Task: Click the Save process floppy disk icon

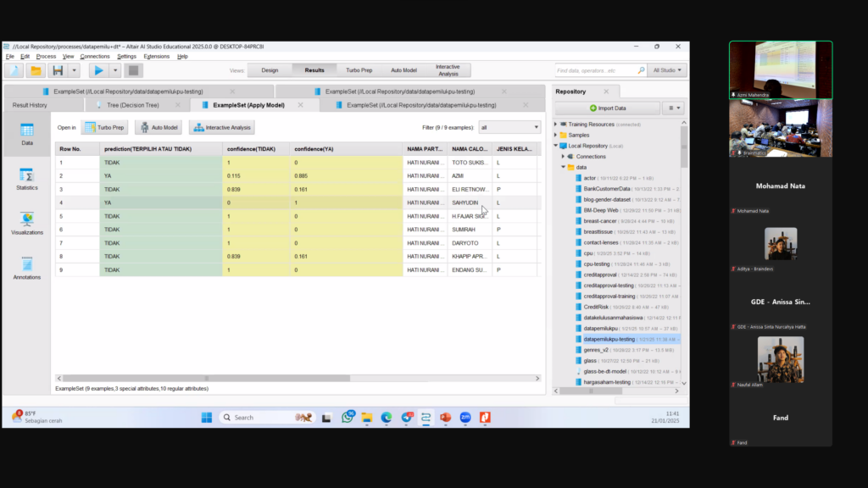Action: coord(57,70)
